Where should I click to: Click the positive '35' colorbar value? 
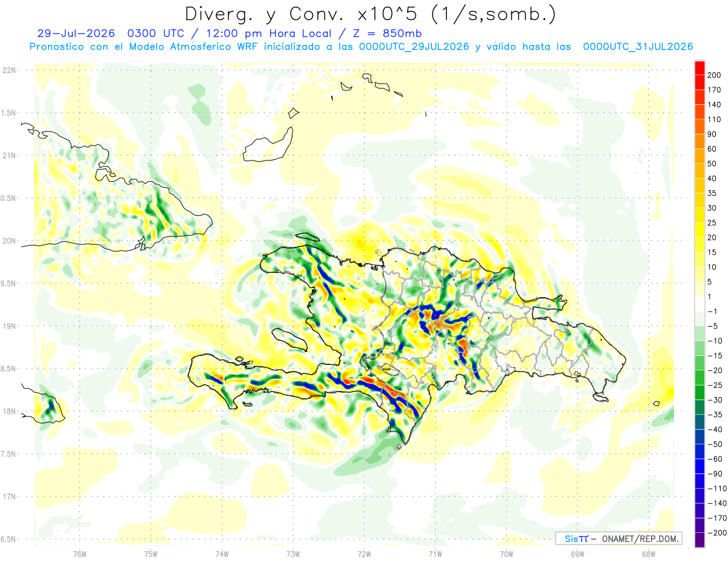click(x=713, y=193)
